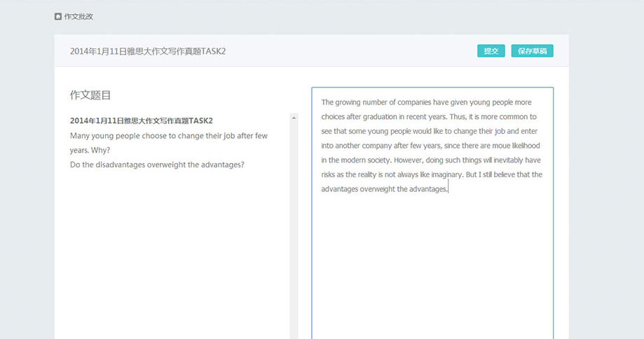Click the up arrow of the prompt scrollbar
Image resolution: width=644 pixels, height=339 pixels.
[x=294, y=118]
